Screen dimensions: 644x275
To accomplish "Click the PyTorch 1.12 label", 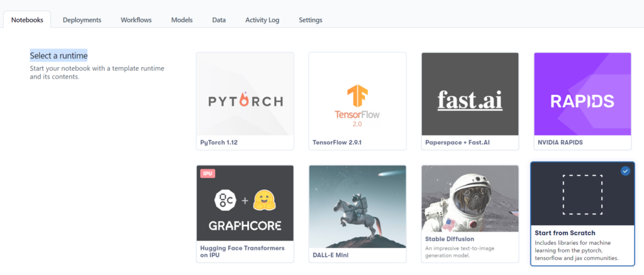I will 219,143.
